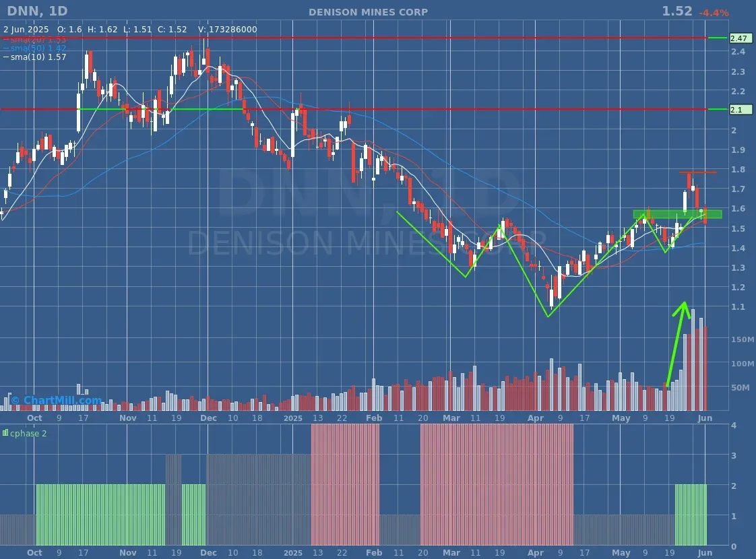This screenshot has height=559, width=756.
Task: Click the H: 1.62 high price readout
Action: click(102, 30)
